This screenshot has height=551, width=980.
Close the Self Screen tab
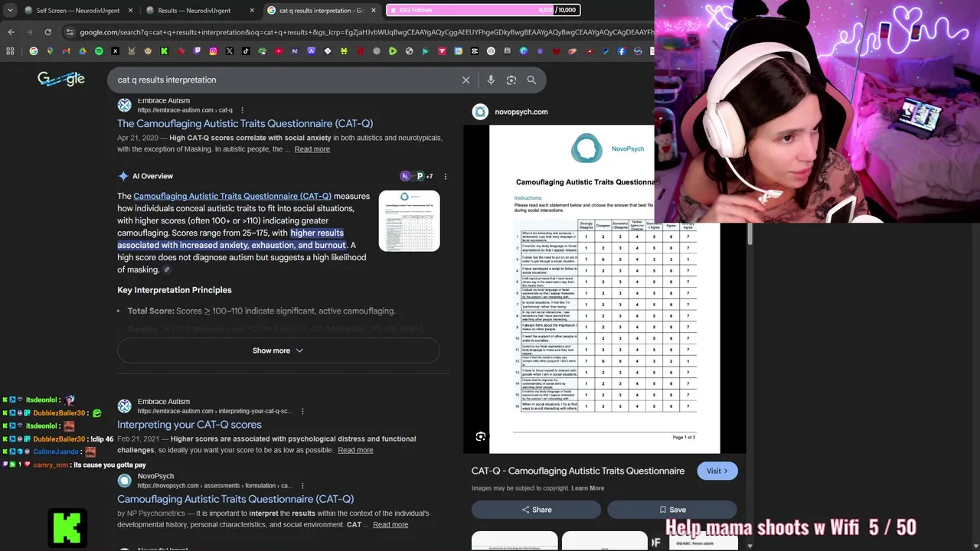coord(130,11)
